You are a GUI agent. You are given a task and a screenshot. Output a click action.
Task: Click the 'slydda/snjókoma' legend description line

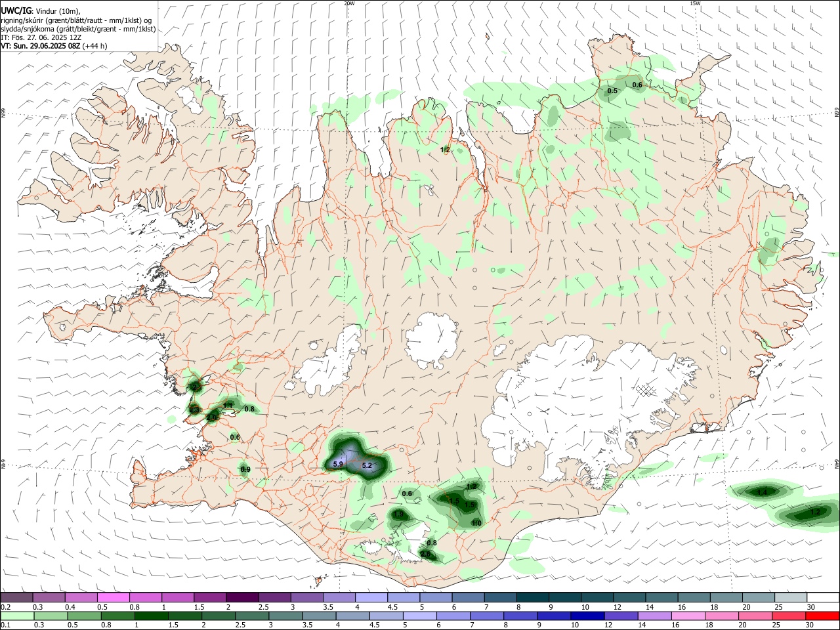click(x=78, y=29)
